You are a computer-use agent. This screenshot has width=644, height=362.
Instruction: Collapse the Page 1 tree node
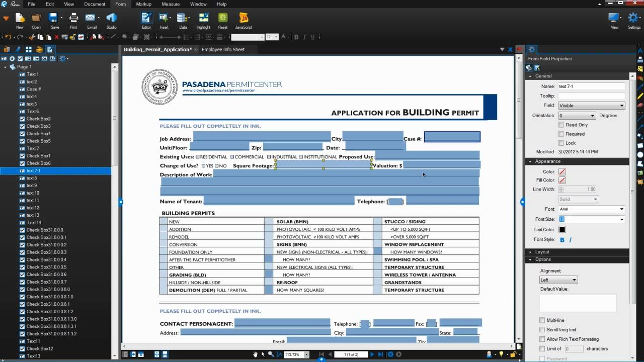pos(6,67)
